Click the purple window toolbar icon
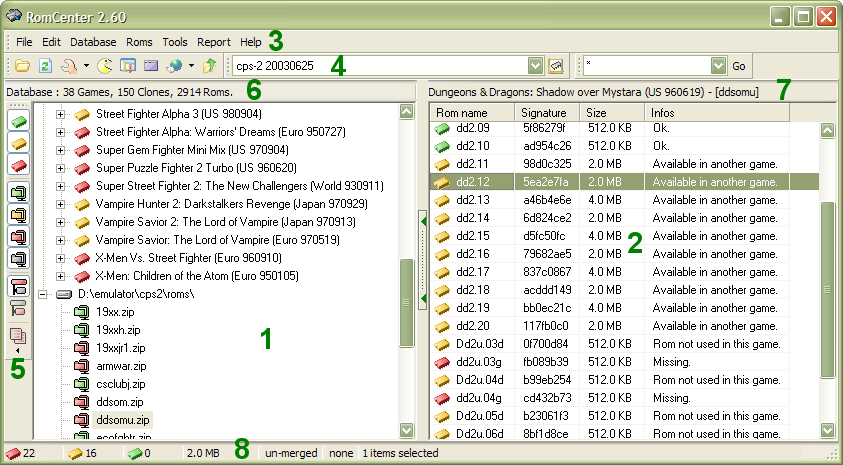The width and height of the screenshot is (843, 465). point(151,66)
